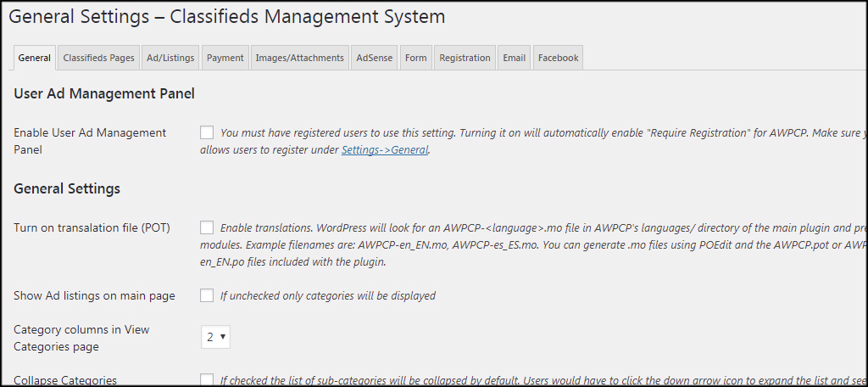Viewport: 868px width, 387px height.
Task: Open the Form settings tab
Action: coord(415,58)
